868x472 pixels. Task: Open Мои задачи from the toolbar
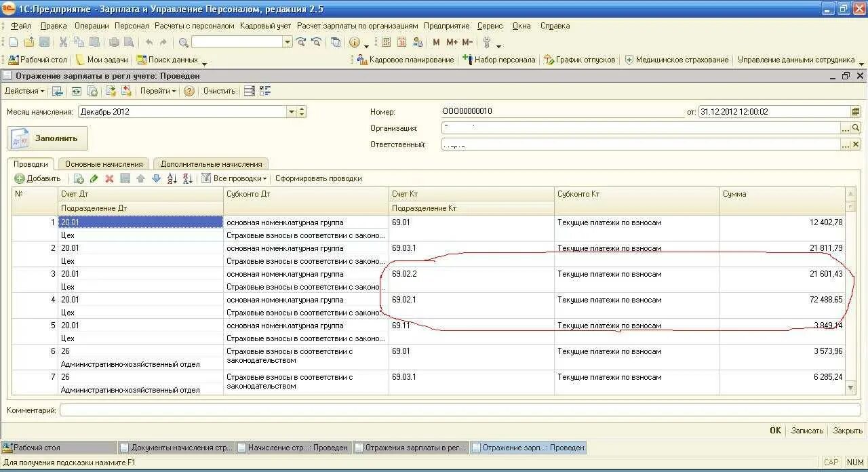(x=102, y=60)
